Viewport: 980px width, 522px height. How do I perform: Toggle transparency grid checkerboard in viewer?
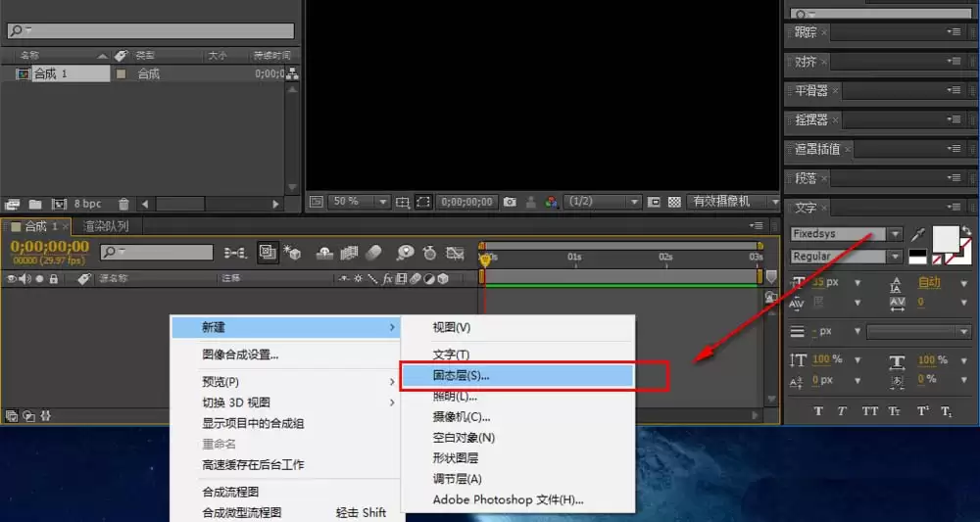[x=674, y=202]
